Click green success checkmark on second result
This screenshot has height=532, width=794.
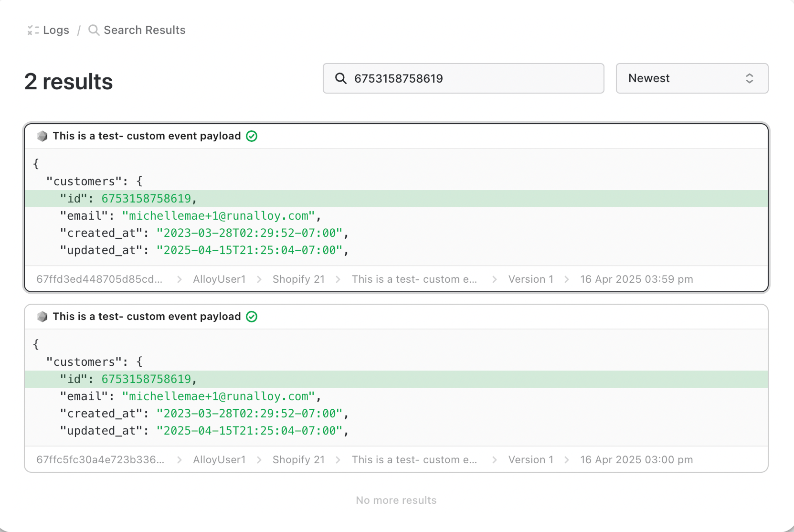[x=252, y=317]
